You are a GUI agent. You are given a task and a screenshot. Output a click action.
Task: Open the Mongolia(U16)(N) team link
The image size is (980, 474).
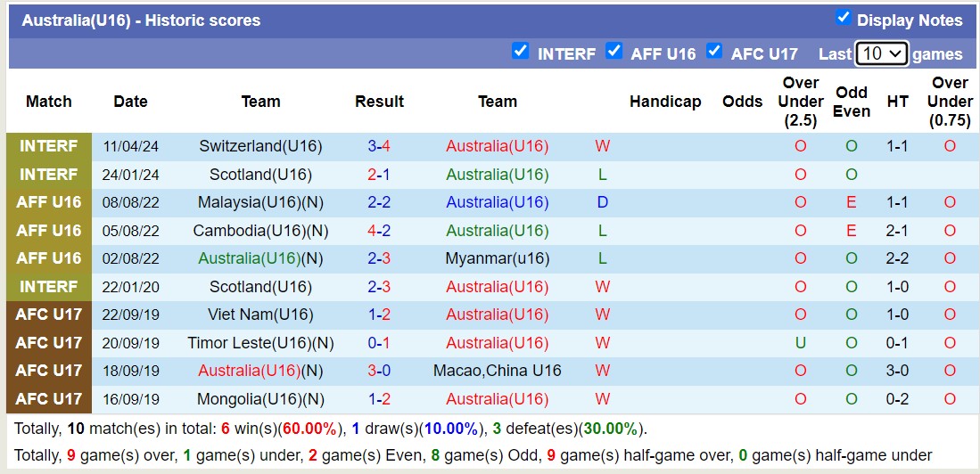[260, 399]
